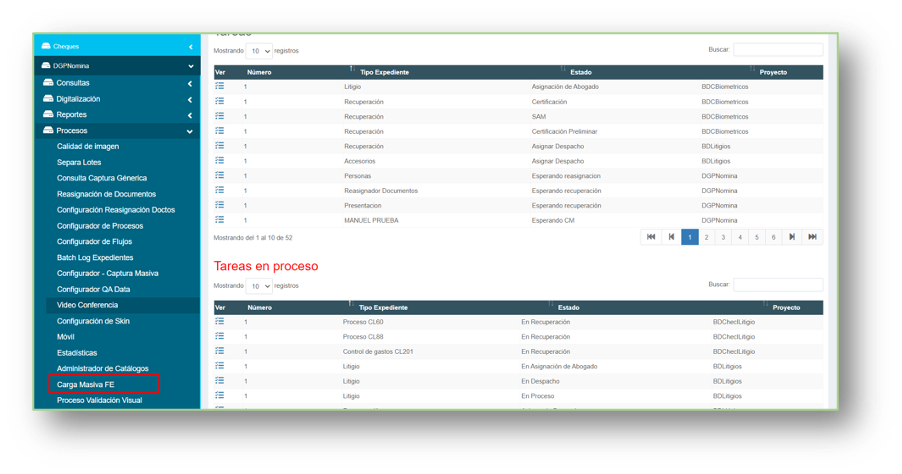
Task: Click view icon for Control de gastos CL201
Action: point(220,351)
